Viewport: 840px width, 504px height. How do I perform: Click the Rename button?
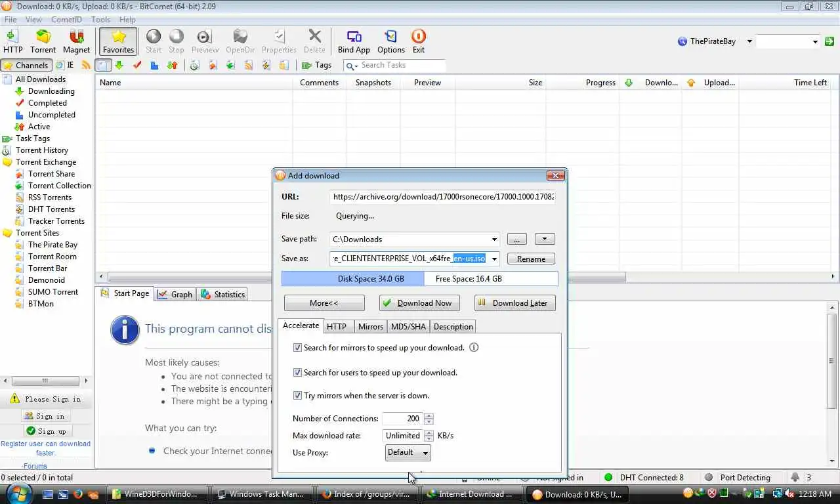pyautogui.click(x=531, y=259)
